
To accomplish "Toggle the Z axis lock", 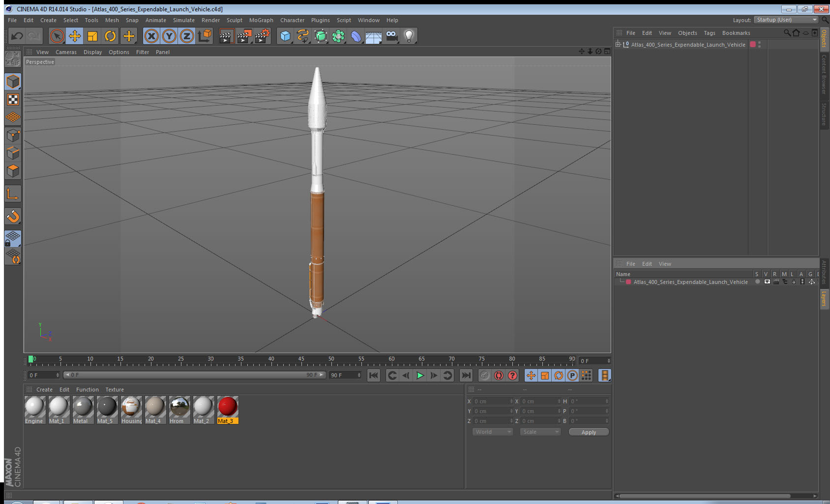I will click(x=187, y=36).
